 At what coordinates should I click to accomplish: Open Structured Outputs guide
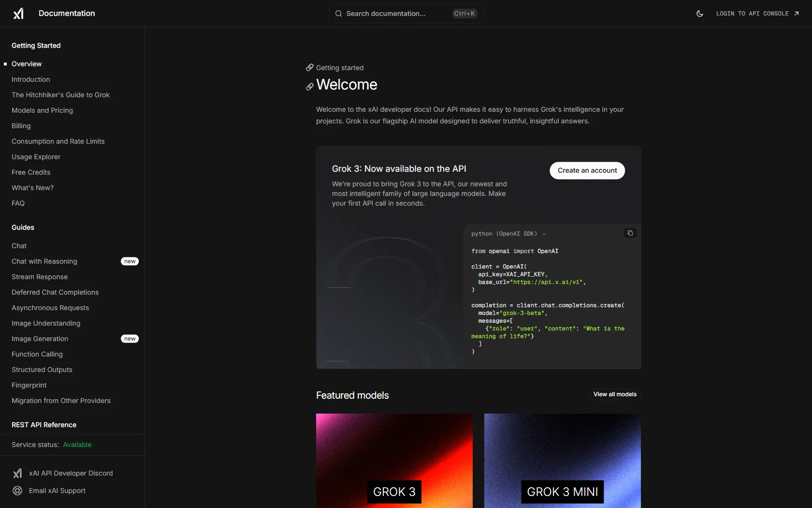pos(42,370)
